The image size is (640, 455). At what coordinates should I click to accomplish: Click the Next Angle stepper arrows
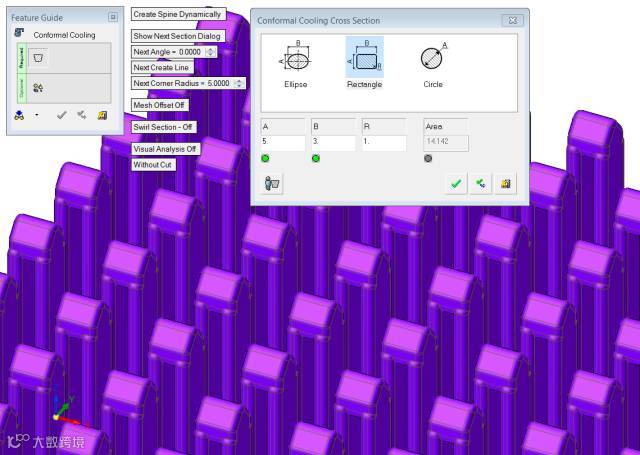[211, 52]
